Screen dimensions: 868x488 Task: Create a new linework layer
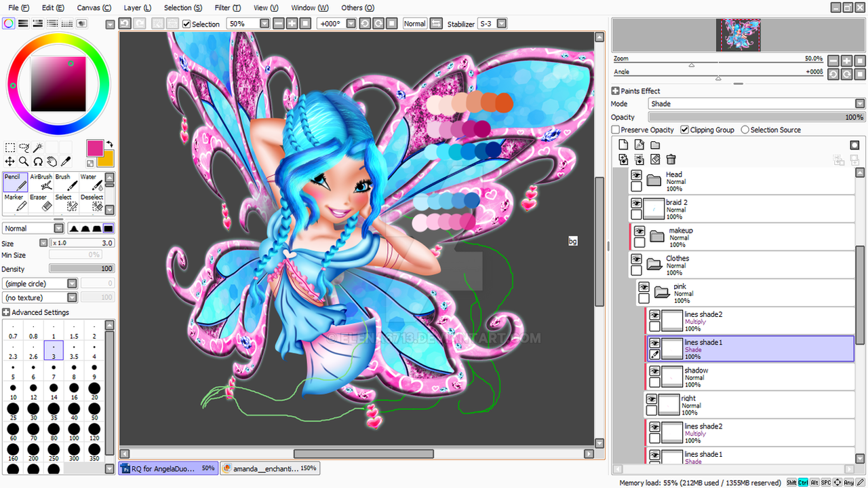coord(639,145)
